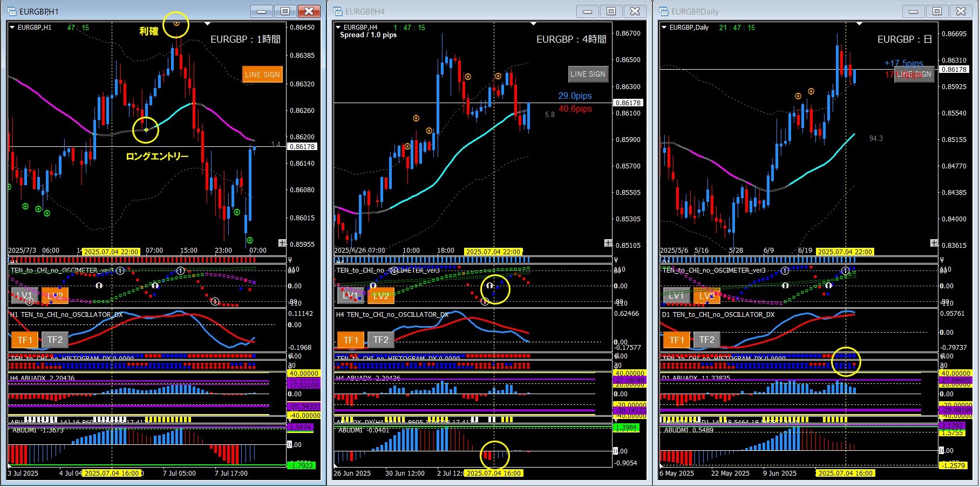Toggle LV1 on the H1 chart
Viewport: 980px width, 487px height.
point(25,295)
